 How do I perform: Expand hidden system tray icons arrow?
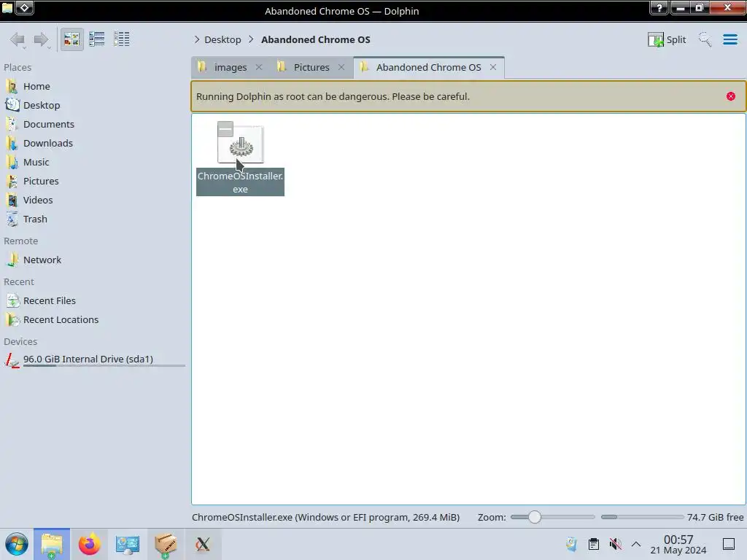coord(636,544)
